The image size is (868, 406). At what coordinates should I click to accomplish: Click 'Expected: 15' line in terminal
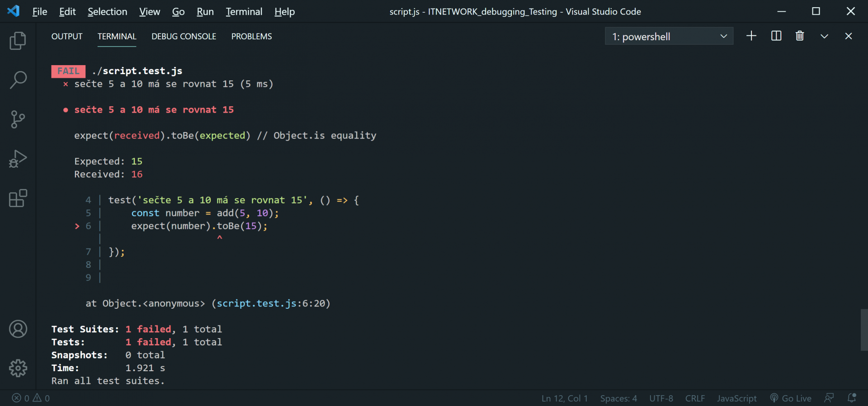pyautogui.click(x=108, y=161)
